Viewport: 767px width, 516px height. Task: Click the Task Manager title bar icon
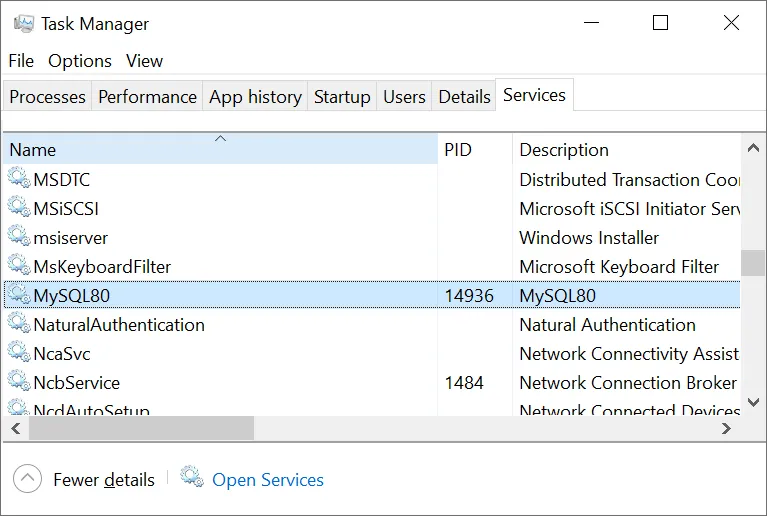pyautogui.click(x=24, y=23)
